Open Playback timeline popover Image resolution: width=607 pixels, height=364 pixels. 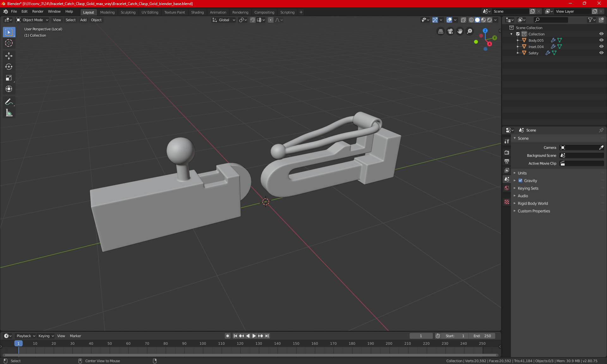tap(25, 336)
